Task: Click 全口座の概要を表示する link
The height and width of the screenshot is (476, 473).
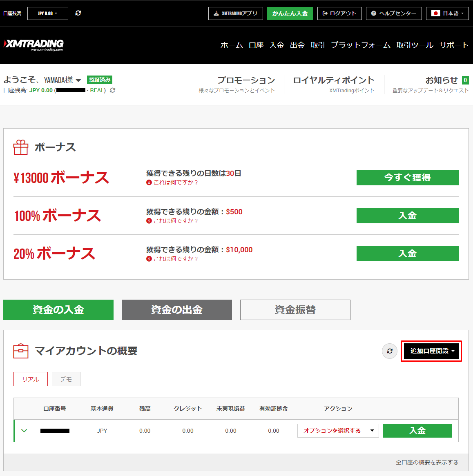Action: point(427,462)
